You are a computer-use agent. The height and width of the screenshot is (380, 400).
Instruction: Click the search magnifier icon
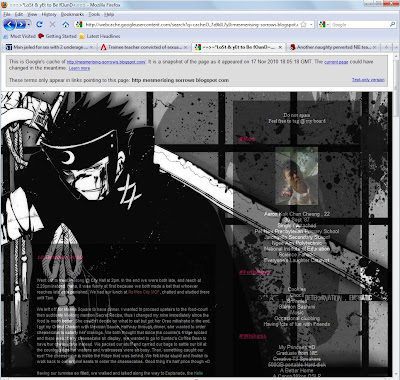(x=392, y=25)
